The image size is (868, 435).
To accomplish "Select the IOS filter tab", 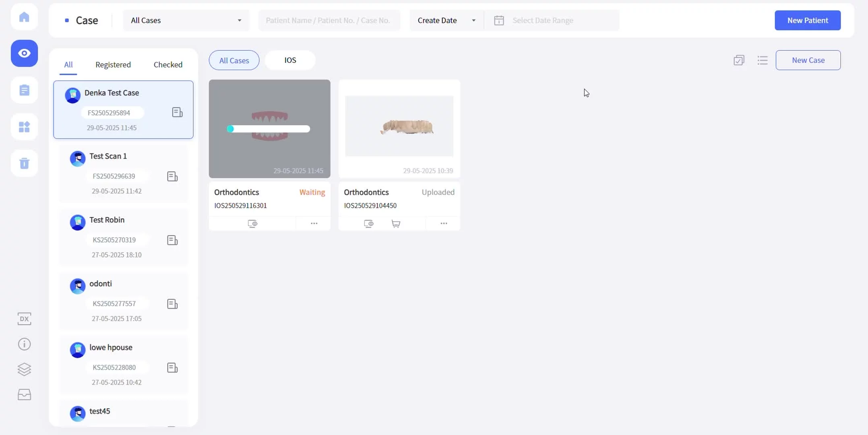I will 290,60.
